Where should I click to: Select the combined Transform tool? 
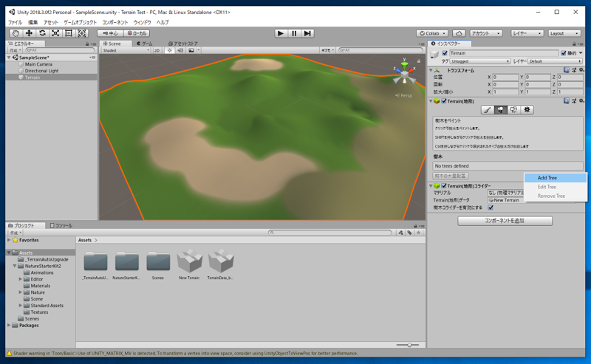82,33
